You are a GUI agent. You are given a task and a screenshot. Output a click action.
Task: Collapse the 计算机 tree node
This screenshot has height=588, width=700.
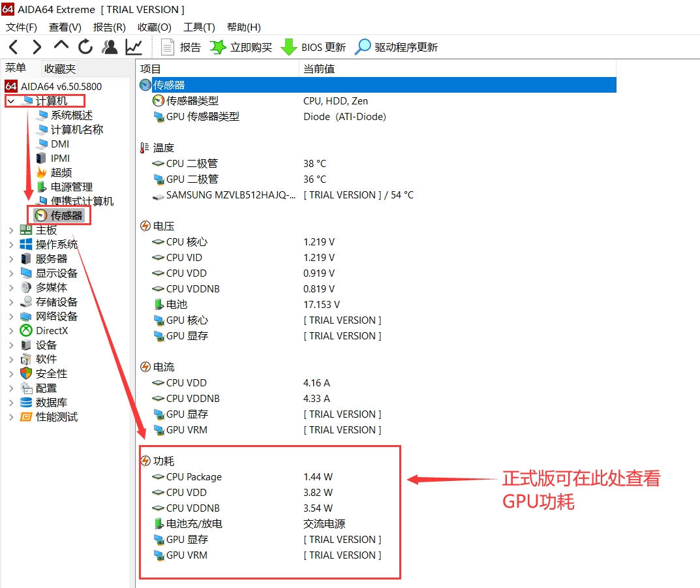tap(9, 101)
